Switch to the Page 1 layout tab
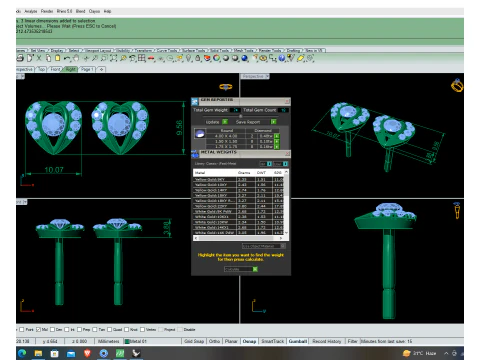Image resolution: width=480 pixels, height=360 pixels. pyautogui.click(x=86, y=69)
